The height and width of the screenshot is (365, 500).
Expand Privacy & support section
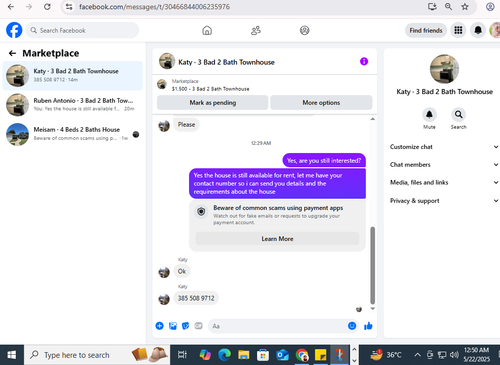tap(444, 201)
